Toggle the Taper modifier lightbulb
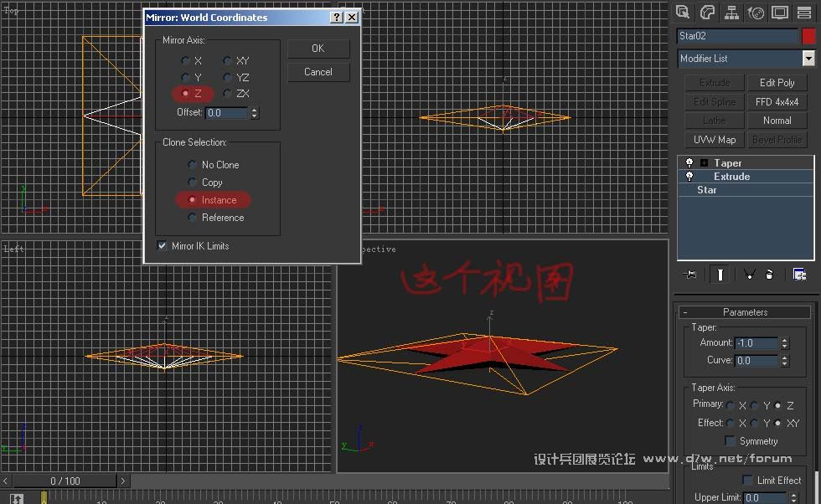The image size is (821, 504). click(x=689, y=162)
